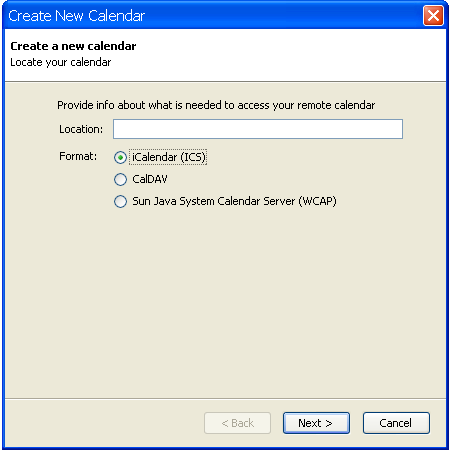Click the green-dotted selected radio circle
The height and width of the screenshot is (452, 452).
coord(120,157)
